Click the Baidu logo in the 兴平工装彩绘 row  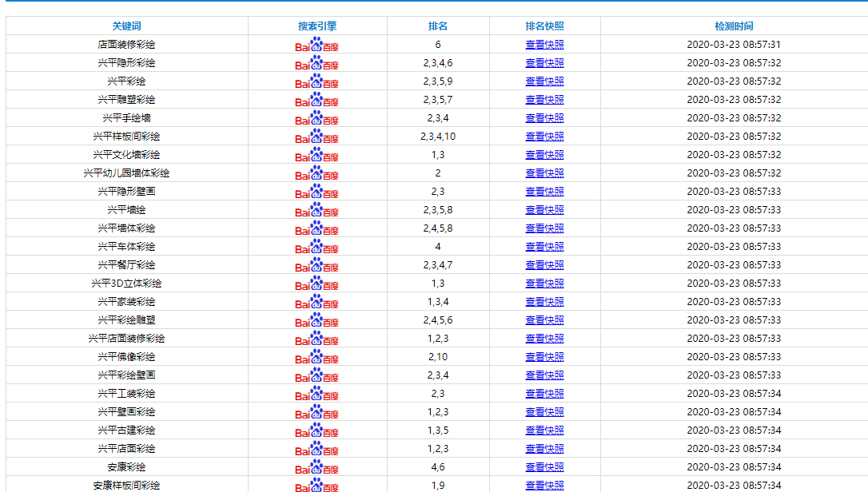point(317,394)
